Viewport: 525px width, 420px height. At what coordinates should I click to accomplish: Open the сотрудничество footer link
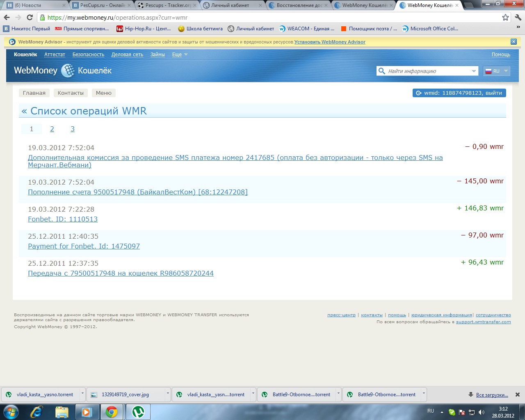tap(493, 315)
